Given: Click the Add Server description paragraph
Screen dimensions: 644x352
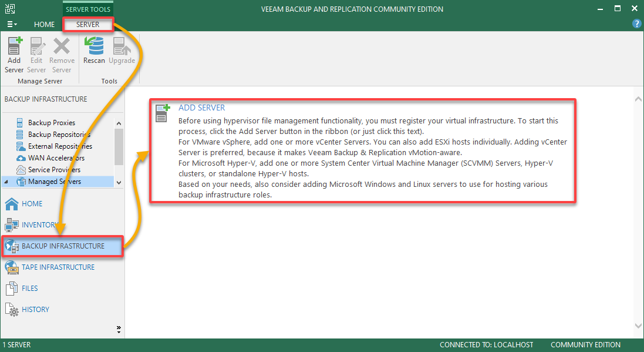Looking at the screenshot, I should [373, 158].
